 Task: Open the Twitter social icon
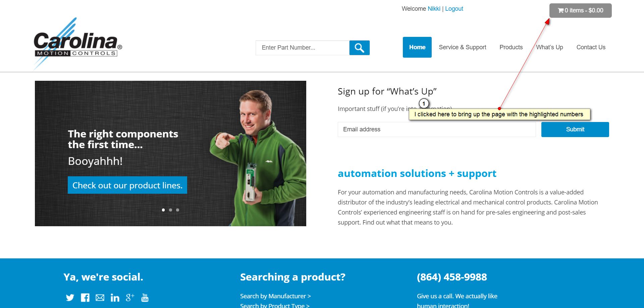70,298
